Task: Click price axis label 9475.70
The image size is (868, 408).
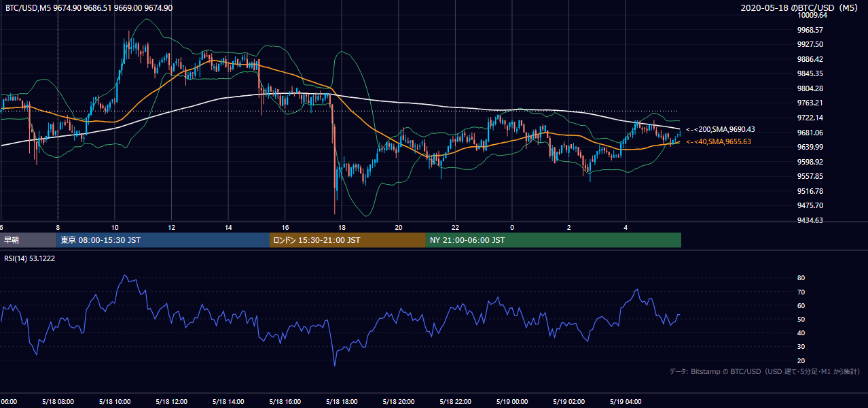Action: 810,205
